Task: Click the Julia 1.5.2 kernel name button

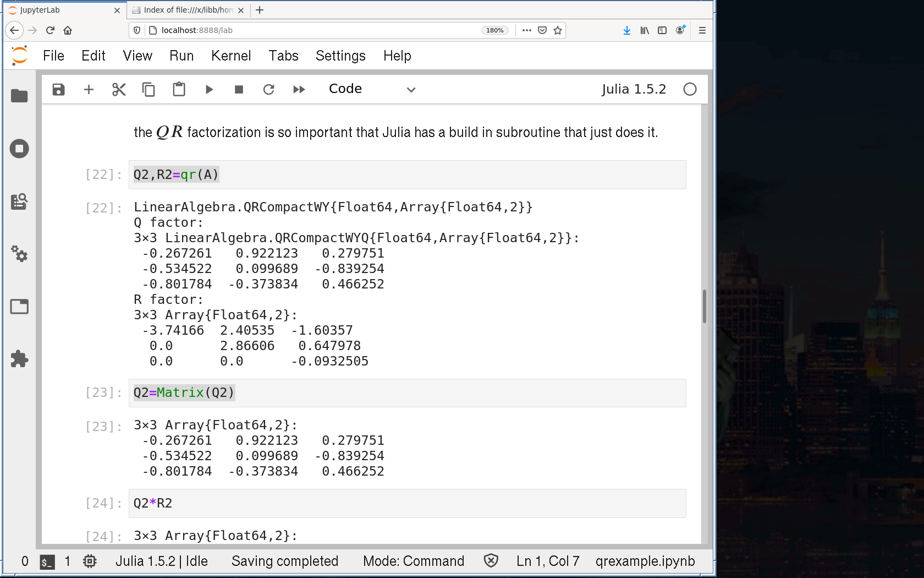Action: [634, 89]
